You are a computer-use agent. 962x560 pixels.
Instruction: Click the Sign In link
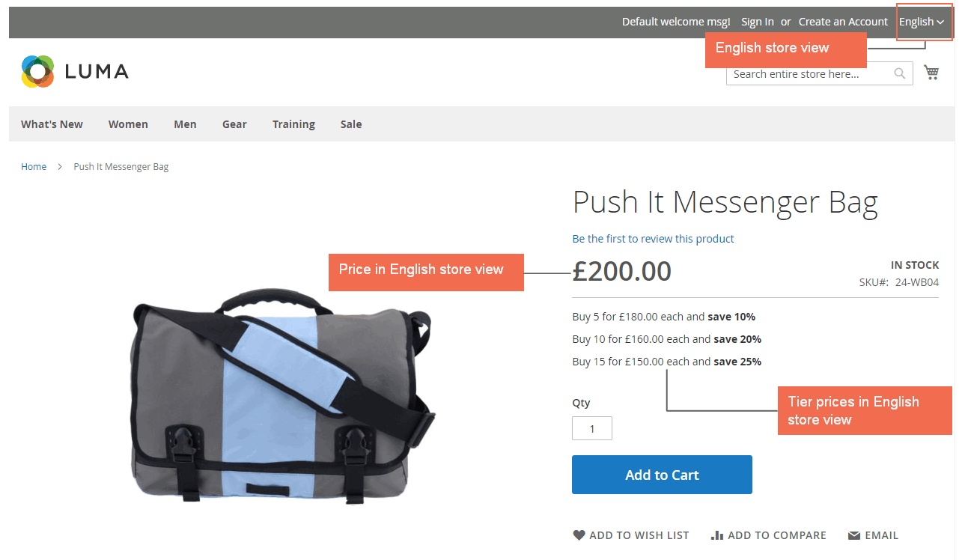click(x=758, y=22)
